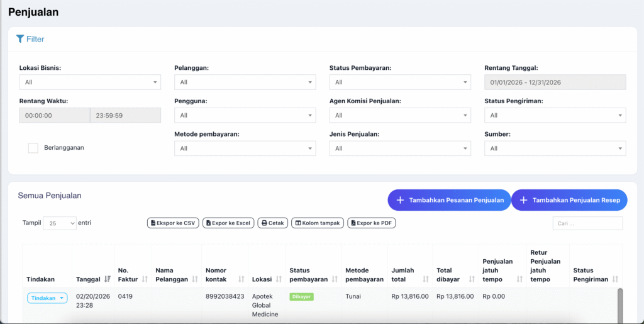Open Kolom tampak column visibility menu
Image resolution: width=644 pixels, height=324 pixels.
tap(318, 223)
